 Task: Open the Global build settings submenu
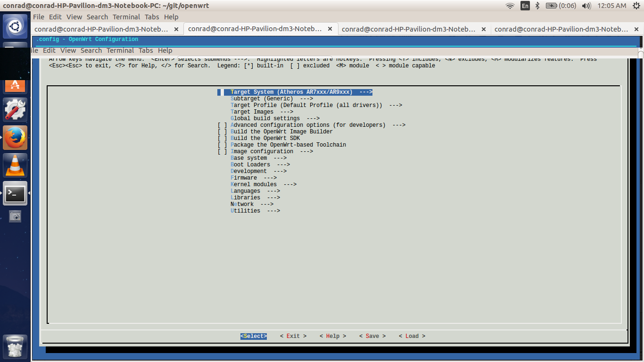pyautogui.click(x=275, y=119)
